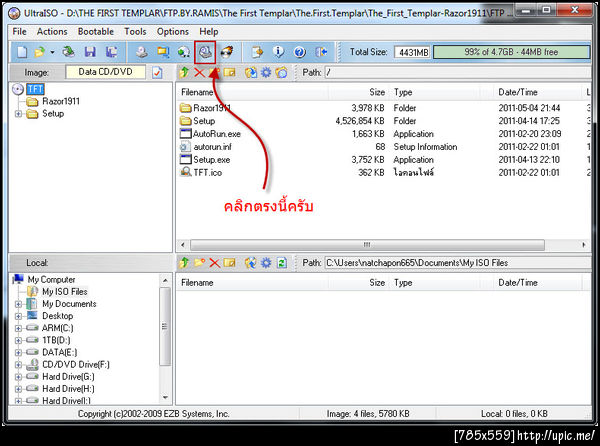This screenshot has height=446, width=600.
Task: Click the blue question mark Help icon
Action: tap(300, 52)
